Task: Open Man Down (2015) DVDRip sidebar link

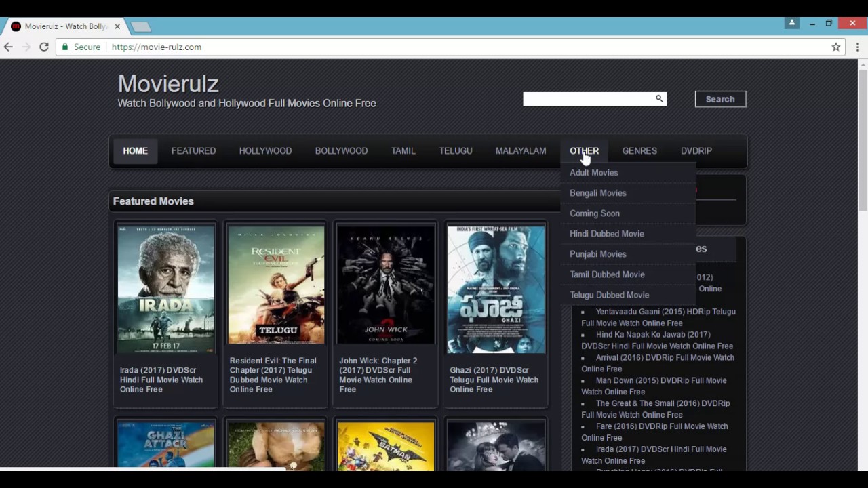Action: click(654, 386)
